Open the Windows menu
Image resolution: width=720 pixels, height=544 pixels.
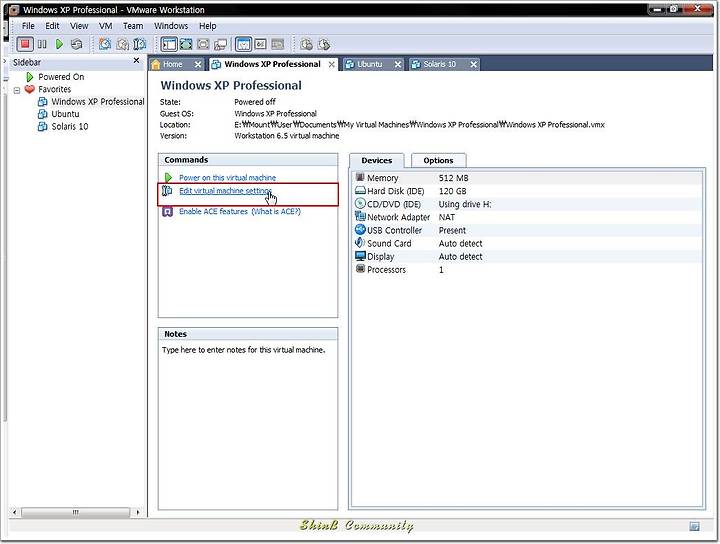pos(171,26)
